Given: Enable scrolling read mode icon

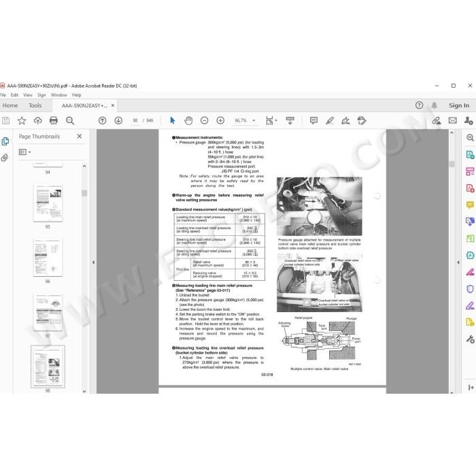Looking at the screenshot, I should point(290,121).
